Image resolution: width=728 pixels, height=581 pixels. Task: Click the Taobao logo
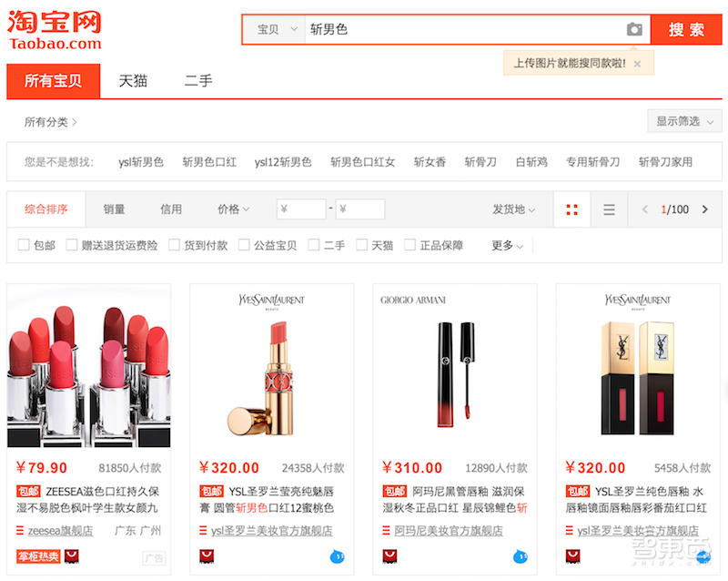55,27
